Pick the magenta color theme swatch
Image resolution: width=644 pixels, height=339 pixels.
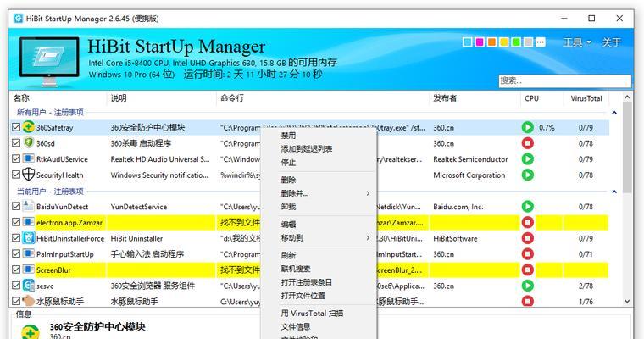pyautogui.click(x=480, y=42)
